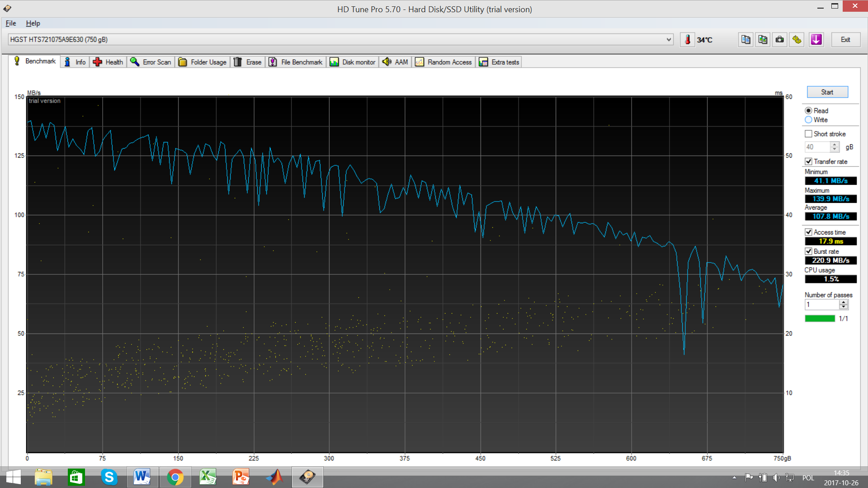This screenshot has width=868, height=488.
Task: Click the number of passes input field
Action: pos(822,305)
